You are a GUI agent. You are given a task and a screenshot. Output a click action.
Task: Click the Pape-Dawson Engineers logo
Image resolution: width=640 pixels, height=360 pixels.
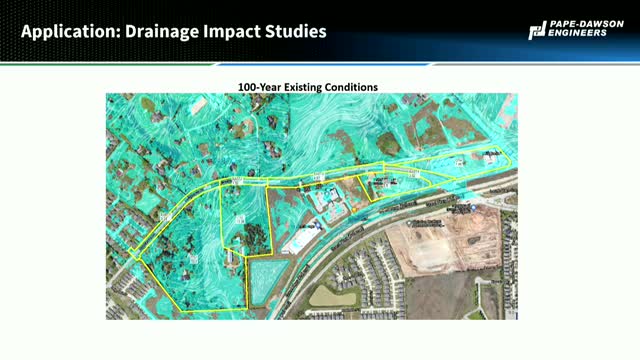(576, 30)
